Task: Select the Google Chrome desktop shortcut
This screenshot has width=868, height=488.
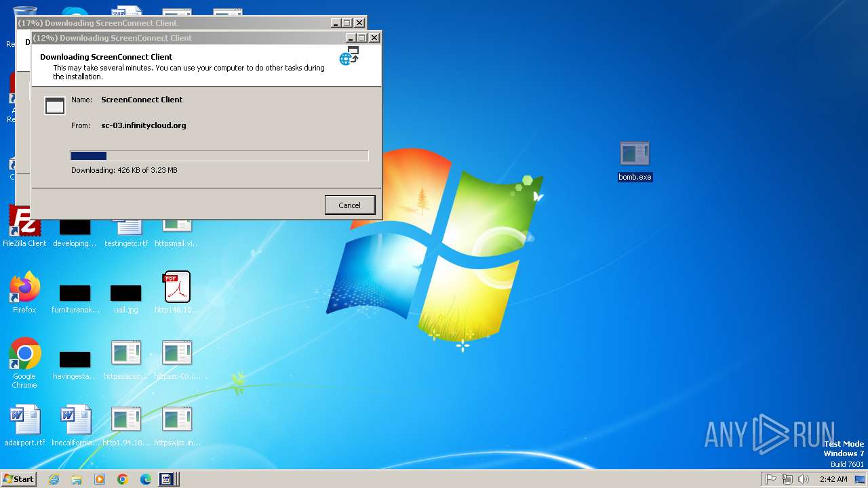Action: coord(24,363)
